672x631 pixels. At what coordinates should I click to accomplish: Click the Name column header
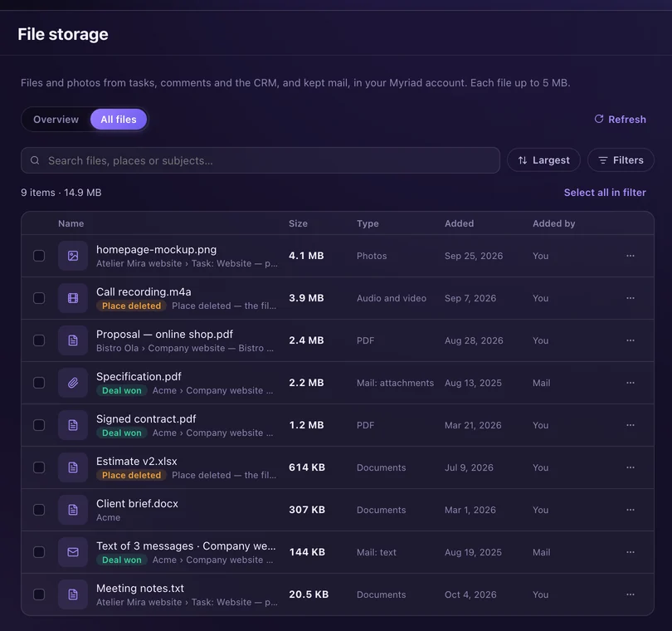coord(71,223)
